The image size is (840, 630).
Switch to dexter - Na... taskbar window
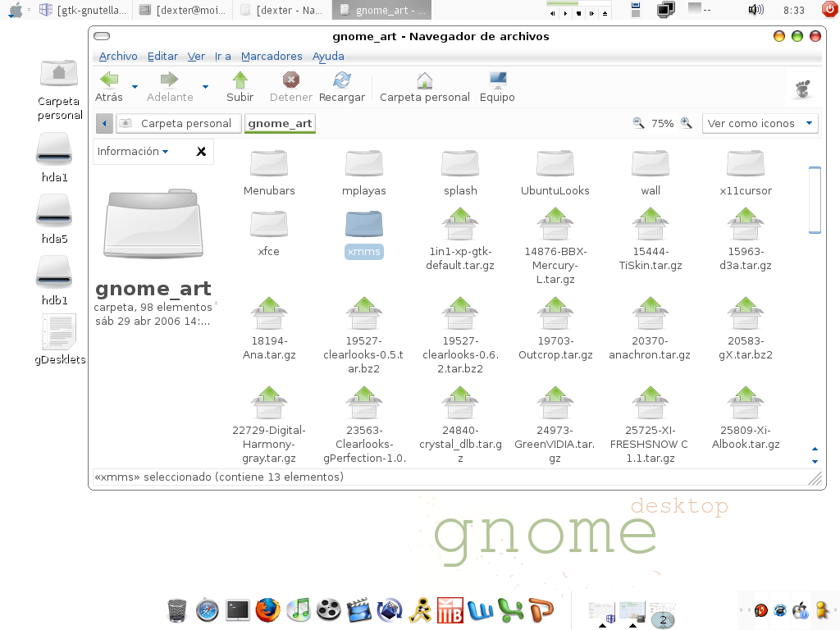tap(282, 10)
